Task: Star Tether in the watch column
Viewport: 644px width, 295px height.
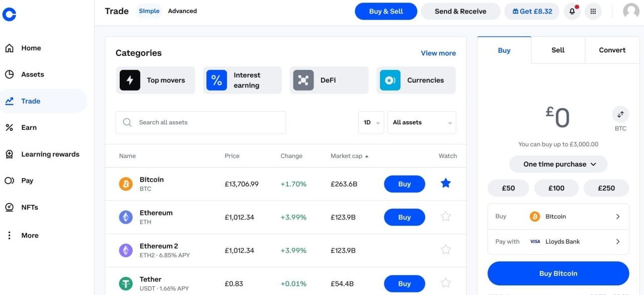Action: pos(445,282)
